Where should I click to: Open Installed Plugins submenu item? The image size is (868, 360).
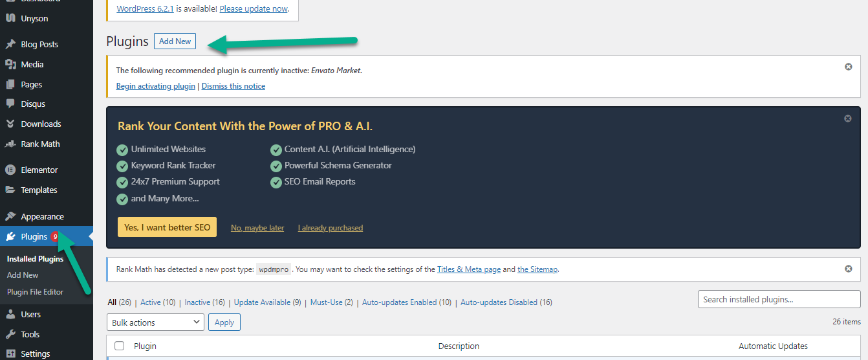point(36,259)
